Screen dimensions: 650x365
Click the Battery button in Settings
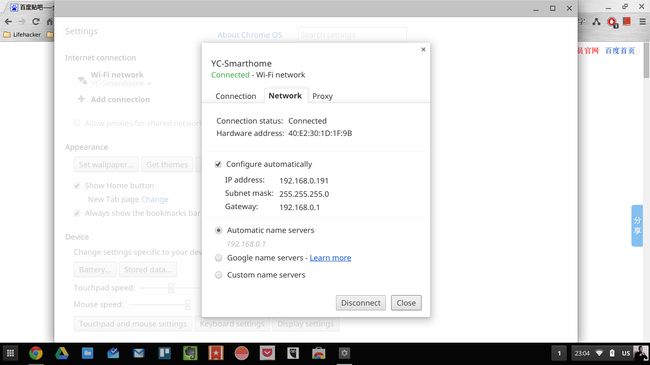pyautogui.click(x=95, y=270)
